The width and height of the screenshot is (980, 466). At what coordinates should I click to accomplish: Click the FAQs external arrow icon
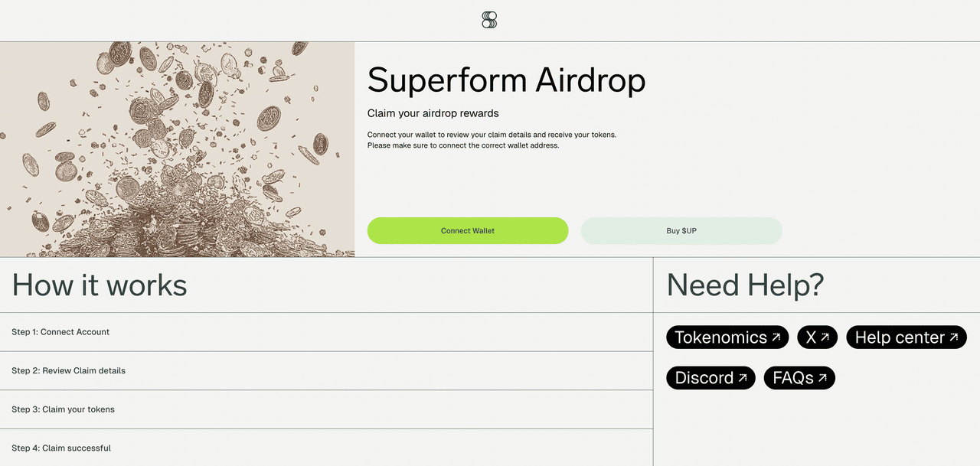coord(822,377)
